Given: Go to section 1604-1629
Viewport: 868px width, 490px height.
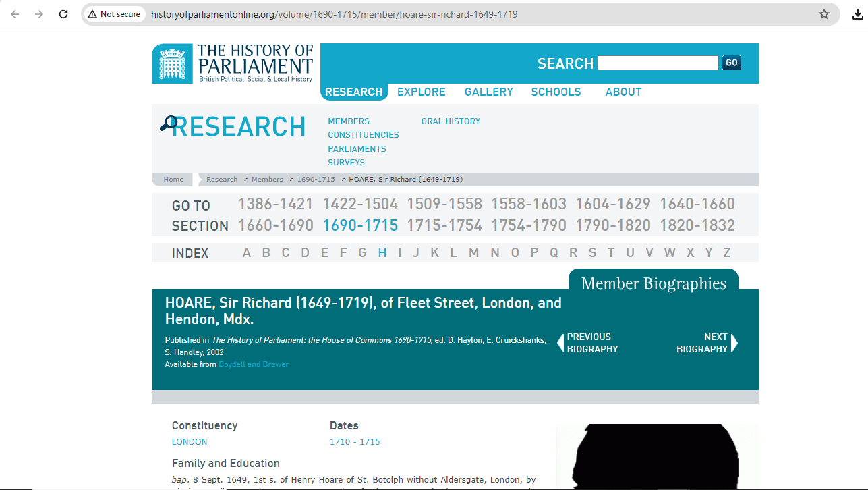Looking at the screenshot, I should tap(613, 204).
